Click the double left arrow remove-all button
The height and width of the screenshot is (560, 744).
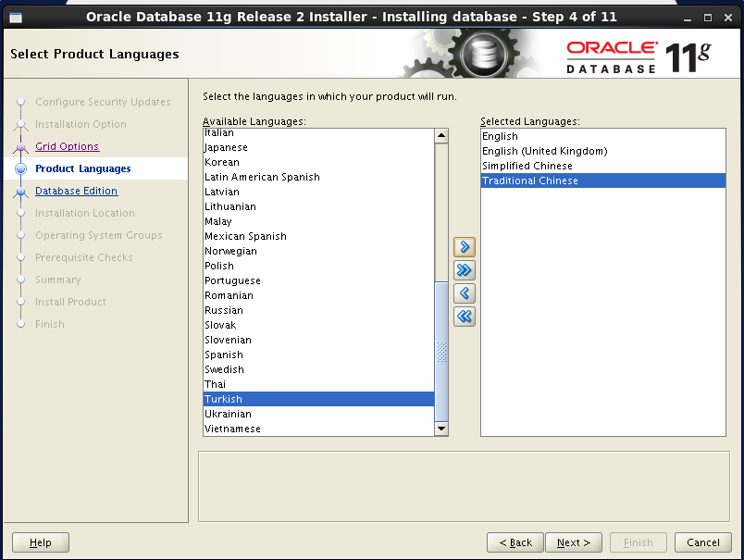coord(465,317)
